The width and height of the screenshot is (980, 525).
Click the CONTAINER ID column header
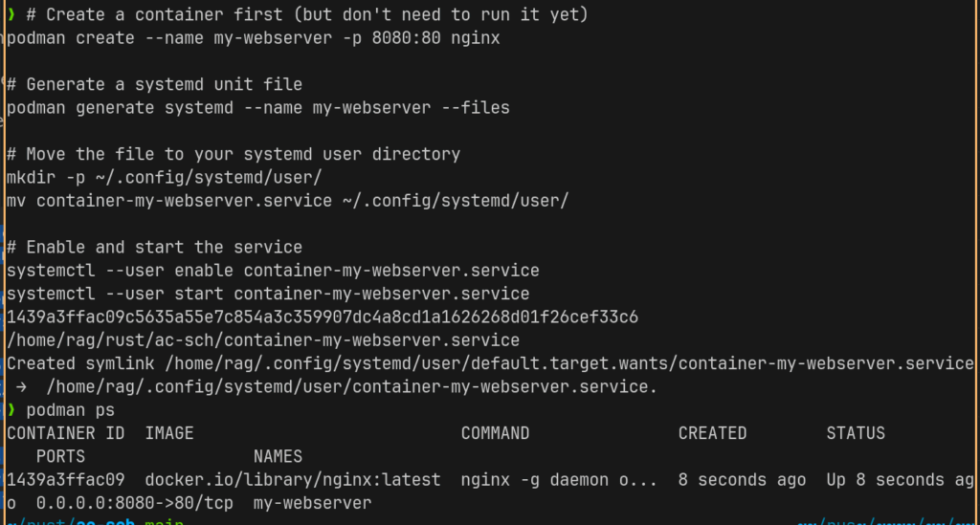(x=66, y=433)
